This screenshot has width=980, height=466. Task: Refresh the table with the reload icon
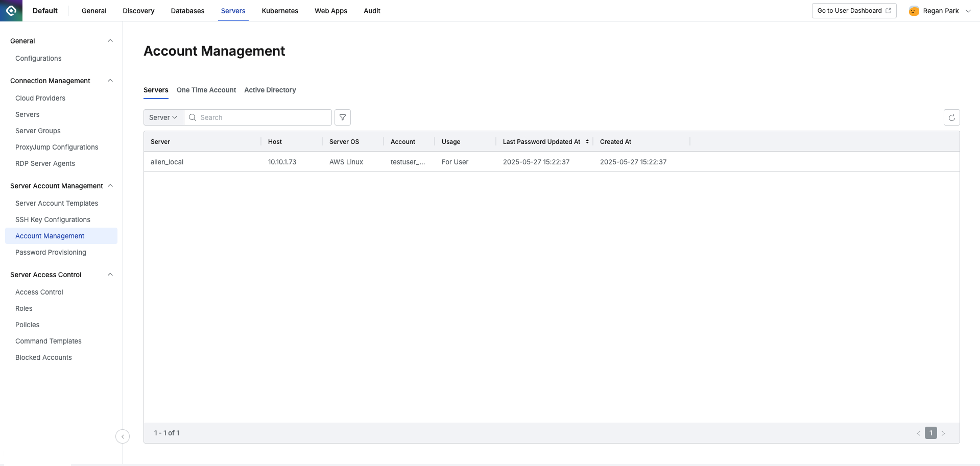(951, 117)
